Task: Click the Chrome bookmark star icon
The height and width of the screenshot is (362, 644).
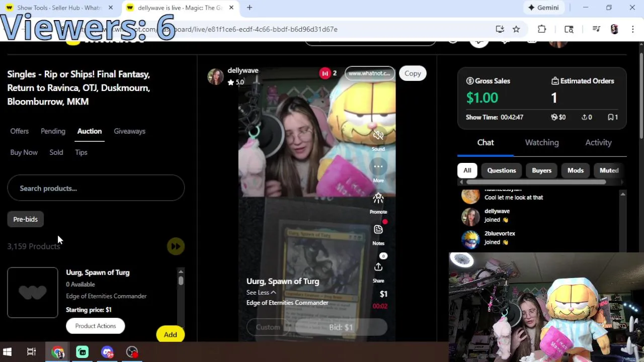Action: tap(516, 29)
